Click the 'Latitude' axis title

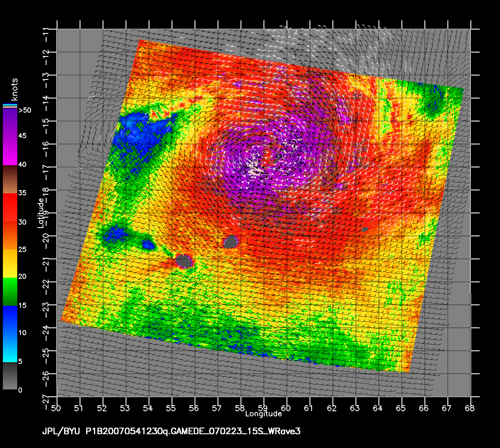[x=41, y=213]
